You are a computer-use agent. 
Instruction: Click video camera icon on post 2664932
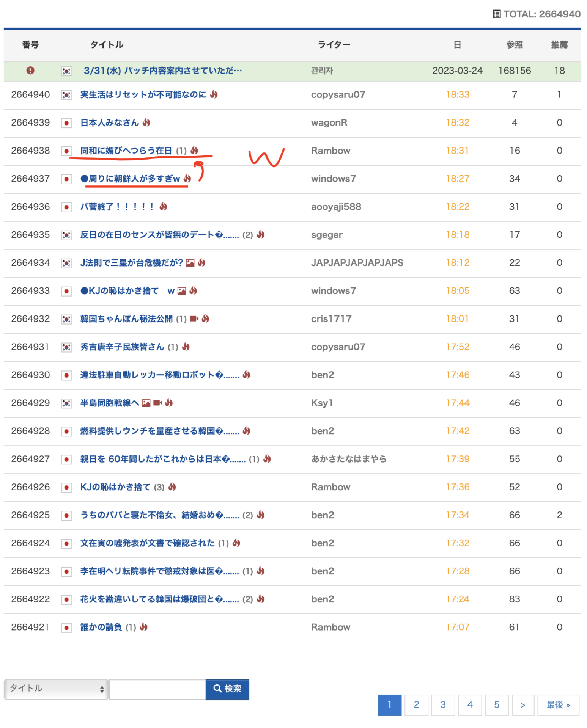tap(194, 319)
